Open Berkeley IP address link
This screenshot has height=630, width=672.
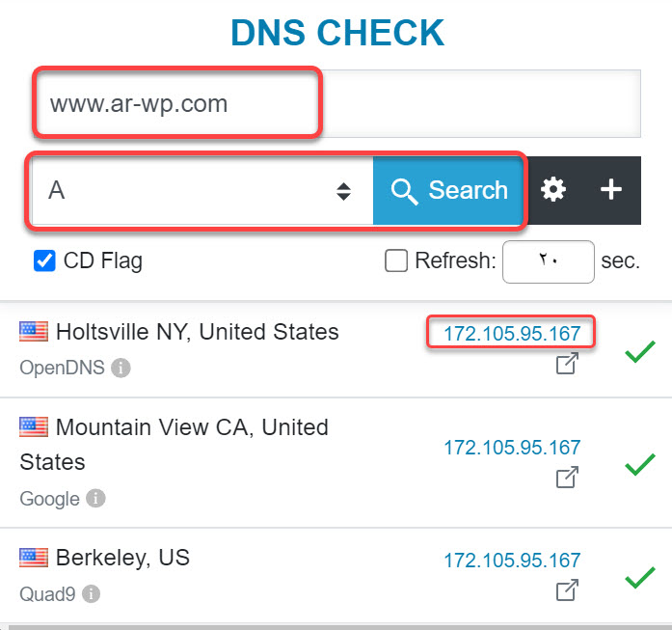(512, 560)
